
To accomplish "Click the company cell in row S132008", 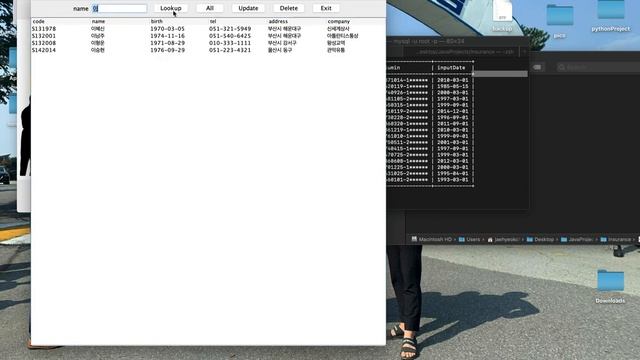I will tap(336, 43).
